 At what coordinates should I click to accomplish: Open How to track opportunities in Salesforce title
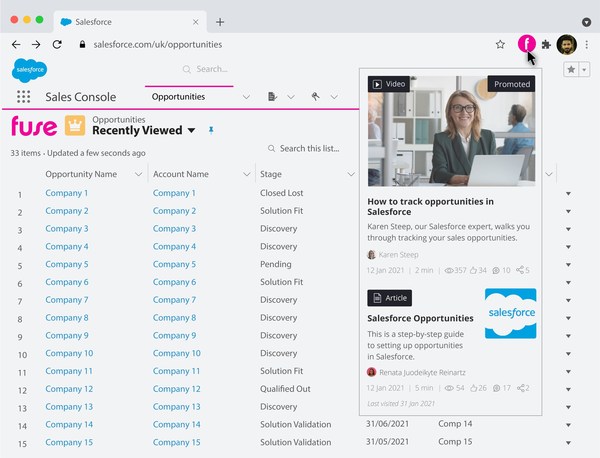pyautogui.click(x=430, y=207)
